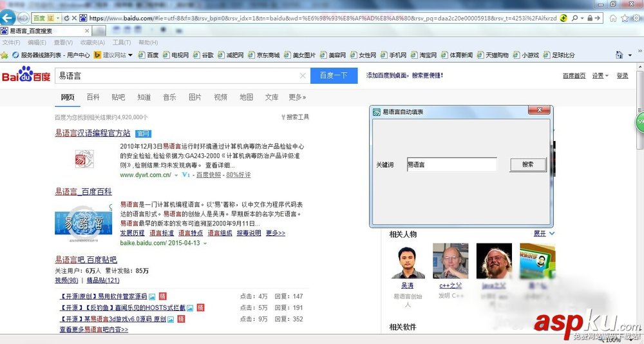Viewport: 644px width, 344px height.
Task: Open the favorites bar overflow chevron
Action: (639, 52)
